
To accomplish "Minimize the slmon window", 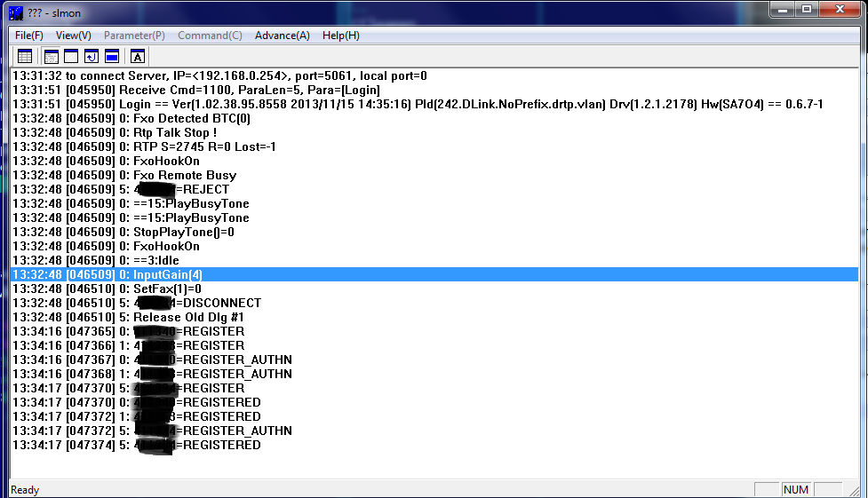I will click(782, 10).
